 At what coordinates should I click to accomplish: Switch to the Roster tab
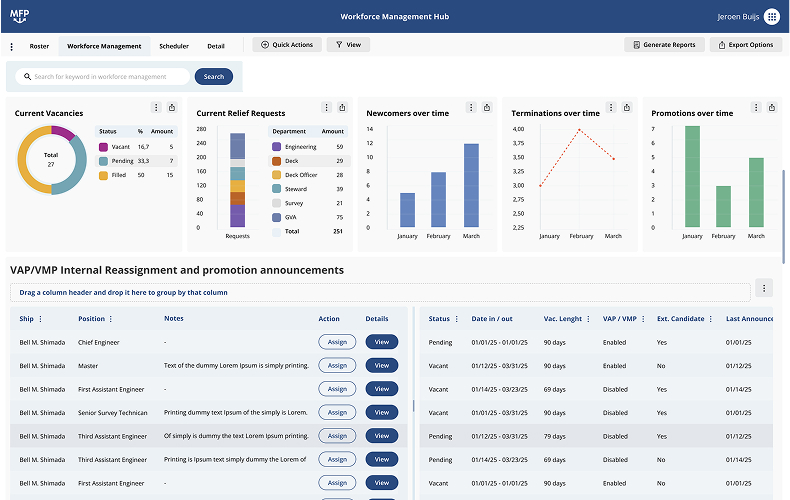[x=39, y=46]
